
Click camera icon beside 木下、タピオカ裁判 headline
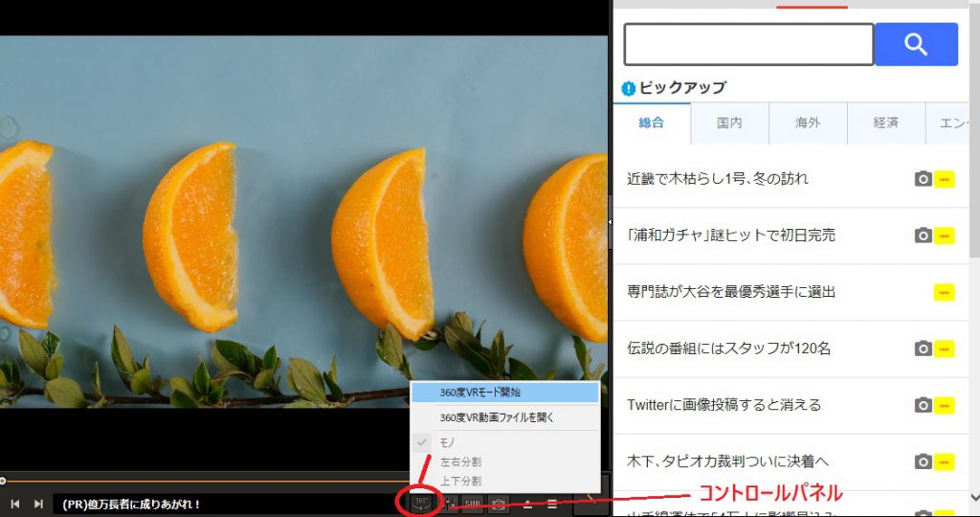coord(924,462)
